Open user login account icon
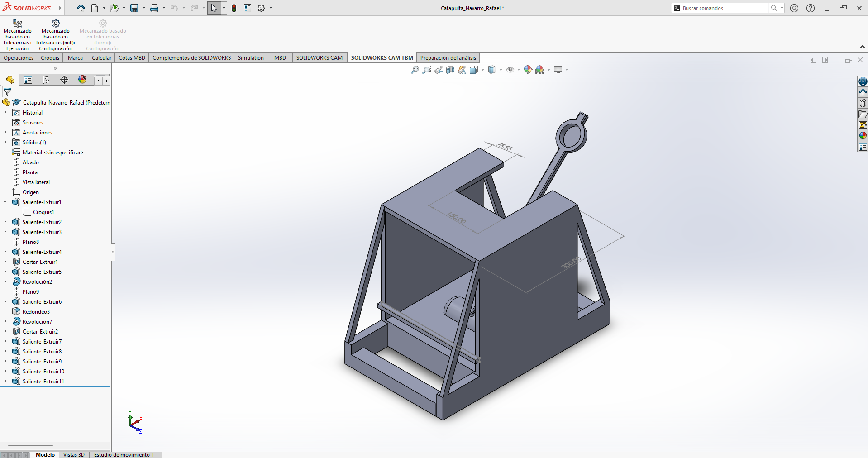This screenshot has height=458, width=868. tap(794, 8)
